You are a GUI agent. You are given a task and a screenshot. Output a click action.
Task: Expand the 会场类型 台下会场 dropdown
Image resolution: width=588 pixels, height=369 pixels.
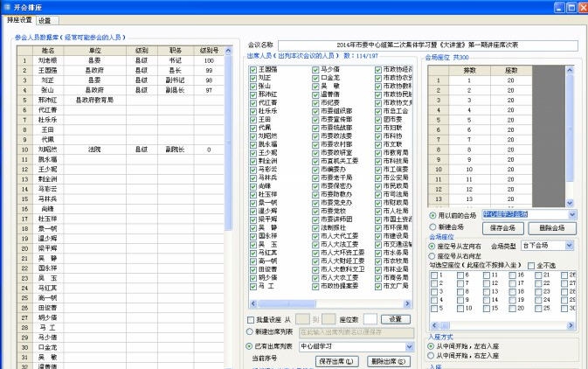pos(570,246)
